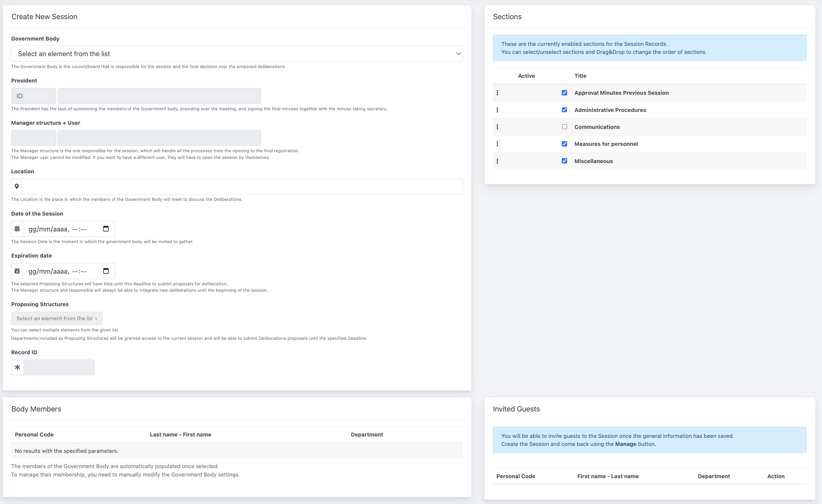Click the President ID input field
This screenshot has width=822, height=504.
tap(33, 96)
